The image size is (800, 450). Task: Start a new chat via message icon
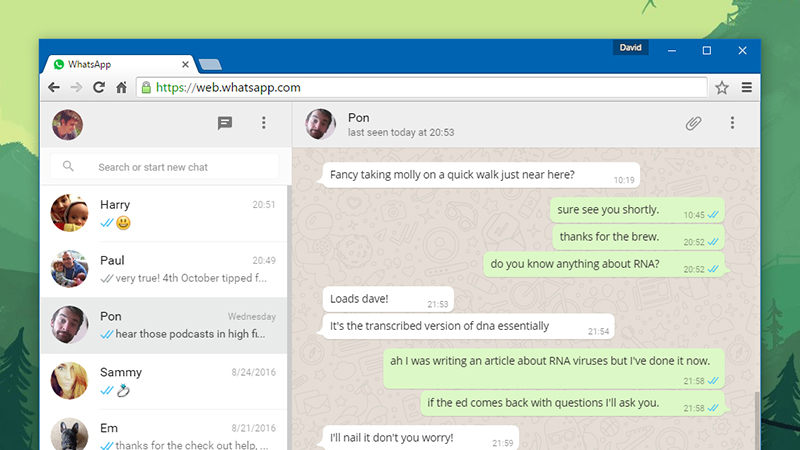click(225, 123)
